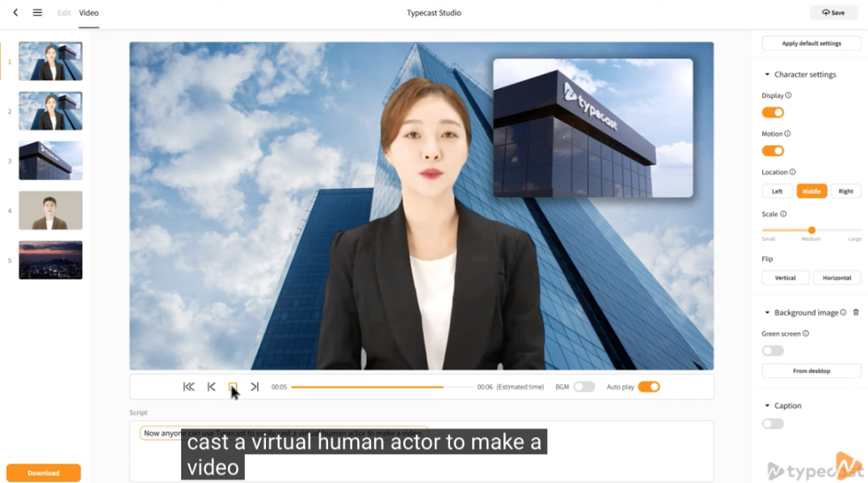This screenshot has width=868, height=483.
Task: Enable the Caption toggle
Action: [x=773, y=424]
